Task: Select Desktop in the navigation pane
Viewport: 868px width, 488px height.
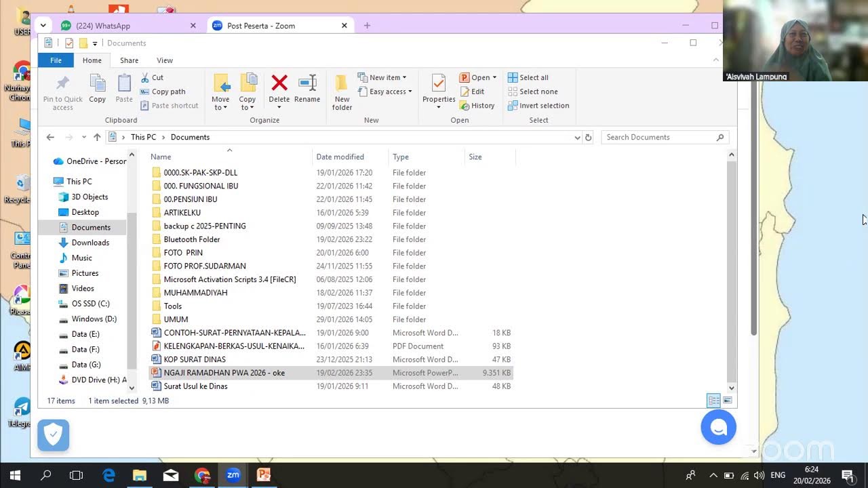Action: click(85, 212)
